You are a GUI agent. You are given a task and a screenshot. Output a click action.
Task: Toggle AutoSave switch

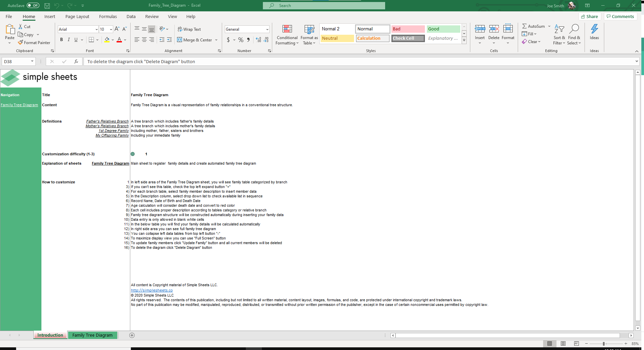[33, 6]
